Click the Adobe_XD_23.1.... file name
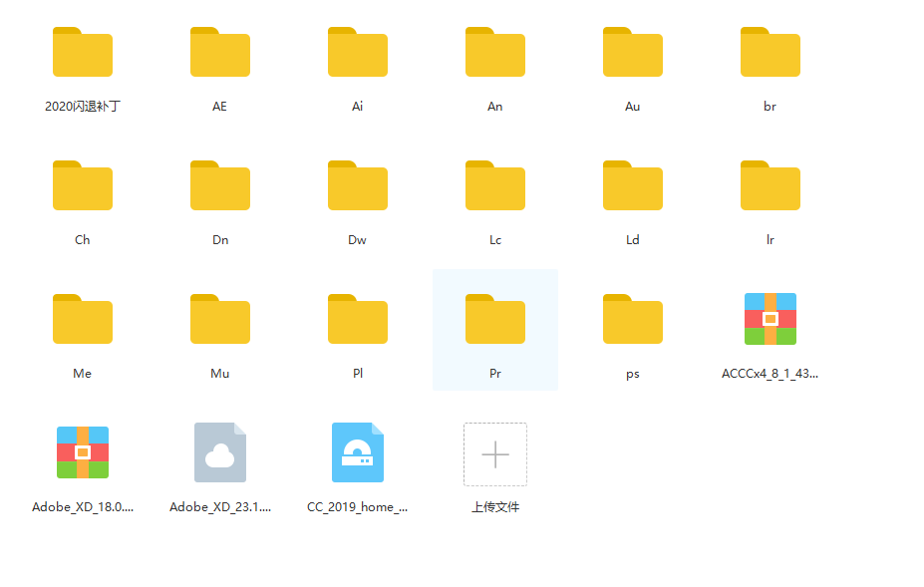The image size is (924, 587). 220,507
